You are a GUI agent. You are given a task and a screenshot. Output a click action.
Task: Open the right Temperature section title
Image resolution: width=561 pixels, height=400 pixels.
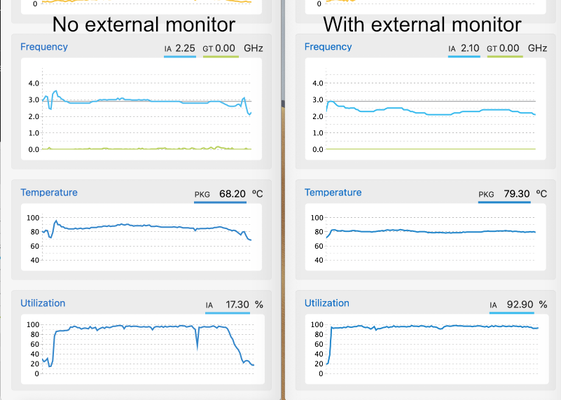333,192
